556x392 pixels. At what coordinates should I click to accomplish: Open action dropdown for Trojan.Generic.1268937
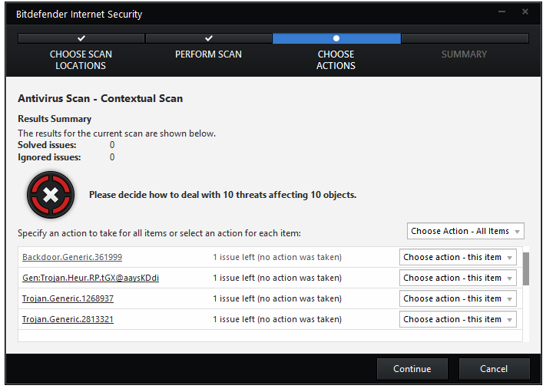pos(458,299)
